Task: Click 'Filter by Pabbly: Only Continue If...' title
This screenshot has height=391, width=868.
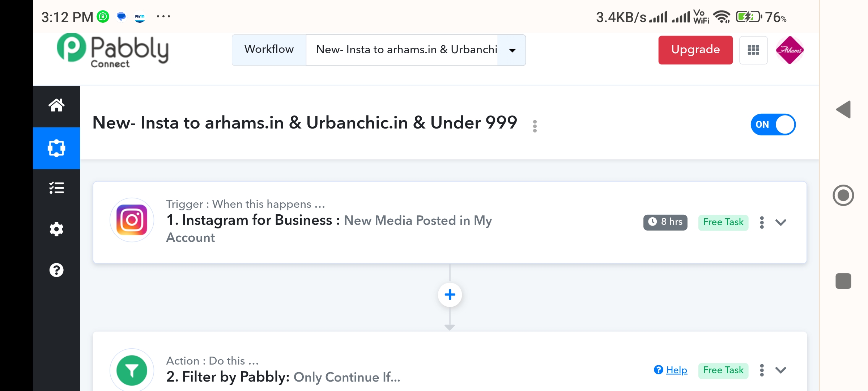Action: point(283,377)
